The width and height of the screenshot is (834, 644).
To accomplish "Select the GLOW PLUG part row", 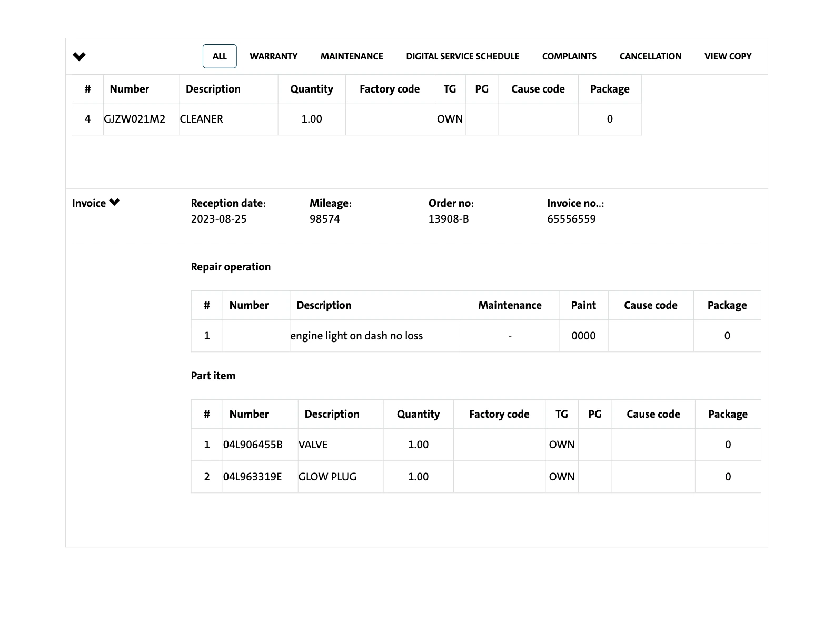I will tap(327, 477).
